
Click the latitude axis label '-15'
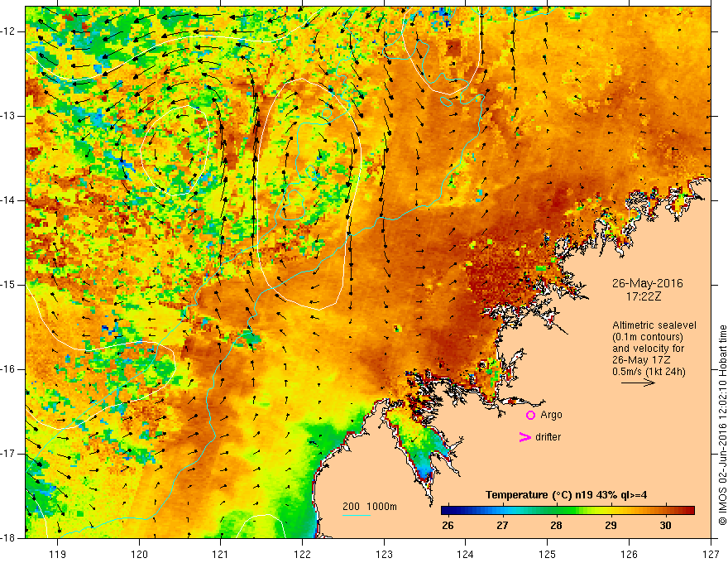[9, 285]
